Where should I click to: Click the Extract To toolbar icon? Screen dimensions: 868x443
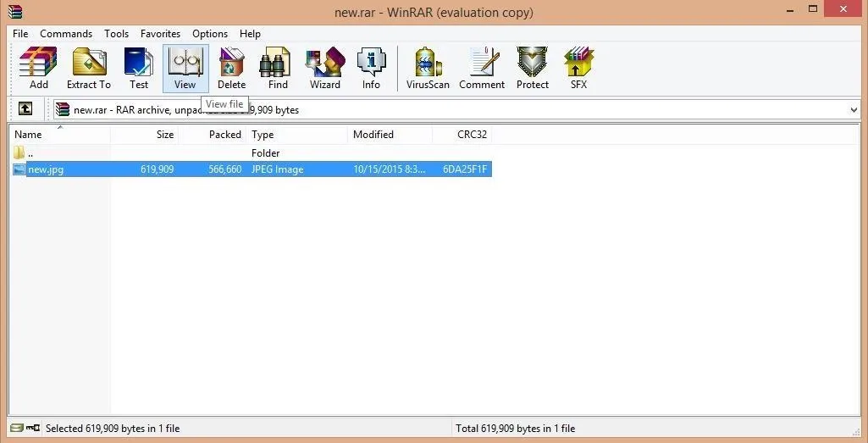click(x=89, y=68)
